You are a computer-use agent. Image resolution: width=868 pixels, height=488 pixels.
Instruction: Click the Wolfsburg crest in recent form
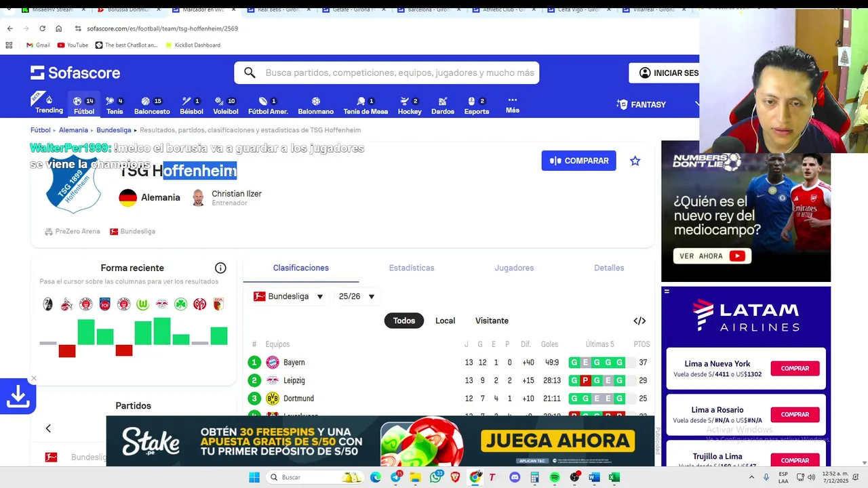[x=142, y=304]
